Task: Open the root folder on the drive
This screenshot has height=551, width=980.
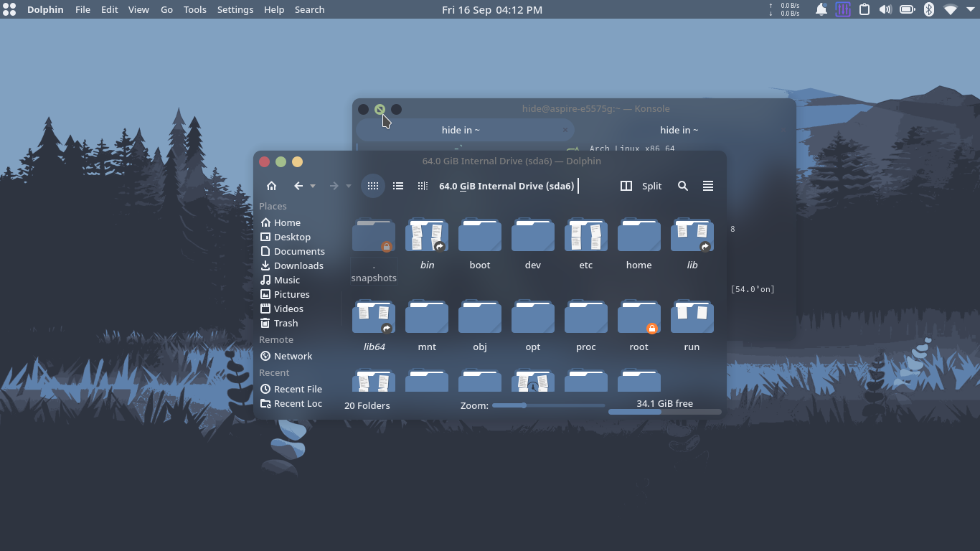Action: [x=639, y=323]
